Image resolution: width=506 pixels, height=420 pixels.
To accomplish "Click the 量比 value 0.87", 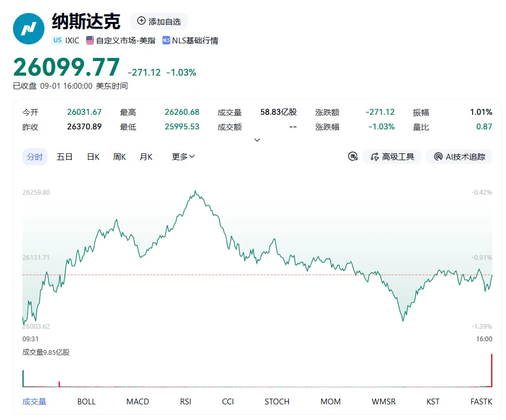I will [484, 126].
